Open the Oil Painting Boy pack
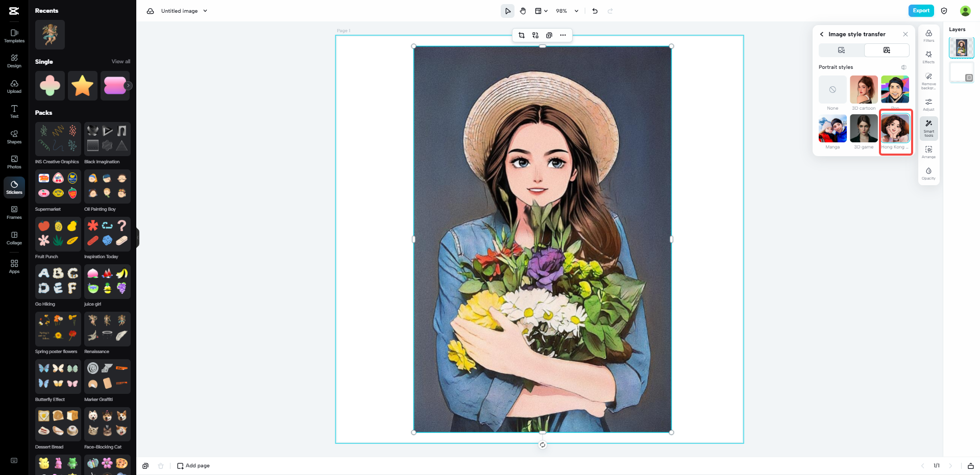This screenshot has height=475, width=980. 107,186
